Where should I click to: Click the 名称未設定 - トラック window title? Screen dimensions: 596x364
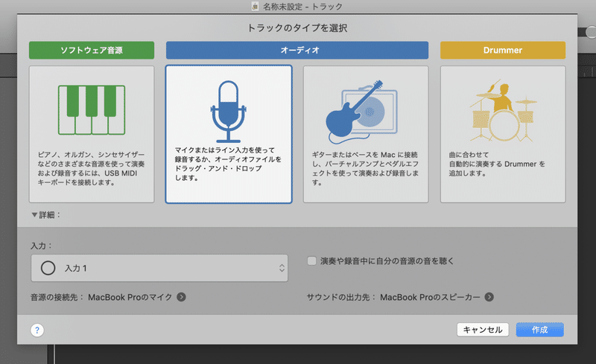(x=302, y=7)
